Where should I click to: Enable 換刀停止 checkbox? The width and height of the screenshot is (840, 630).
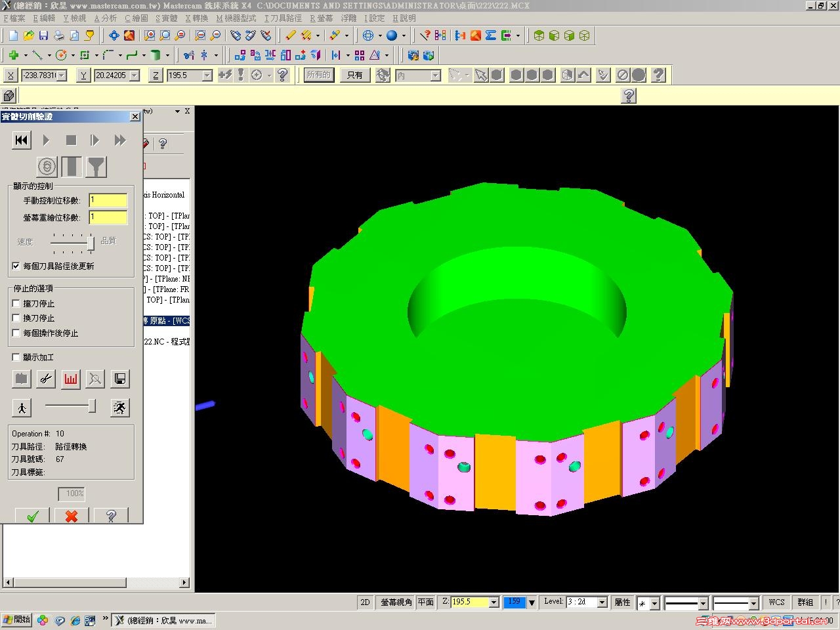[x=16, y=318]
